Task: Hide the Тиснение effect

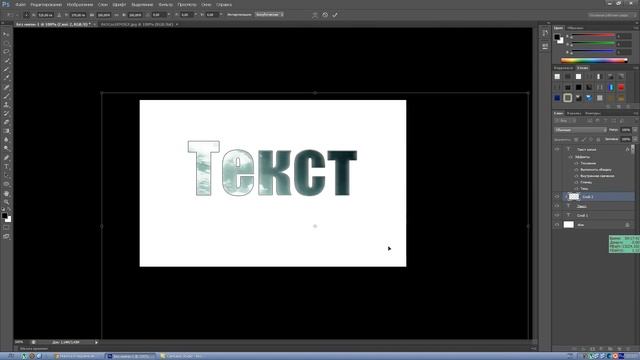Action: coord(576,163)
